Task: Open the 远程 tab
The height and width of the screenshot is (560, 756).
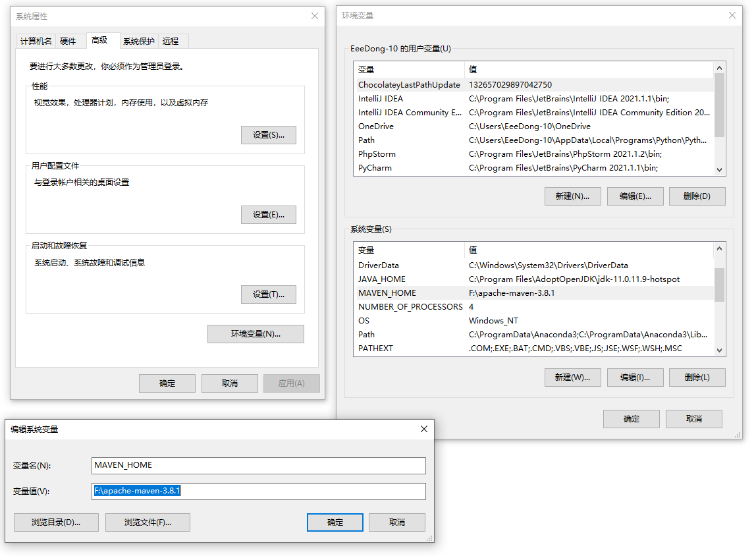Action: [x=171, y=41]
